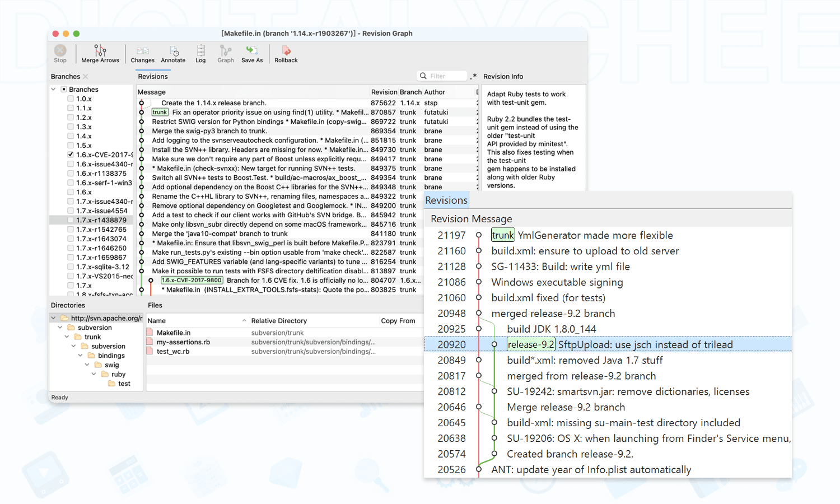
Task: Select the Makefile.in file row
Action: (x=174, y=333)
